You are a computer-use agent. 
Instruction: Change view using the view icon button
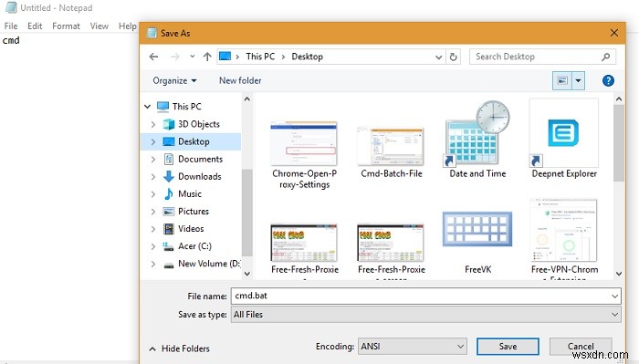562,80
